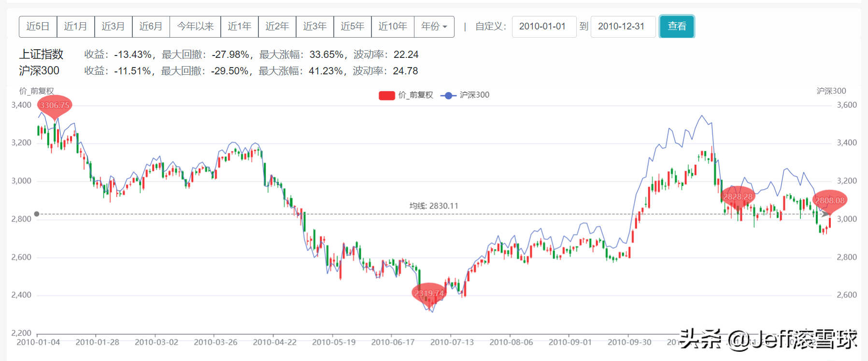Click the start date field 2010-01-01
Viewport: 868px width, 361px height.
point(543,27)
